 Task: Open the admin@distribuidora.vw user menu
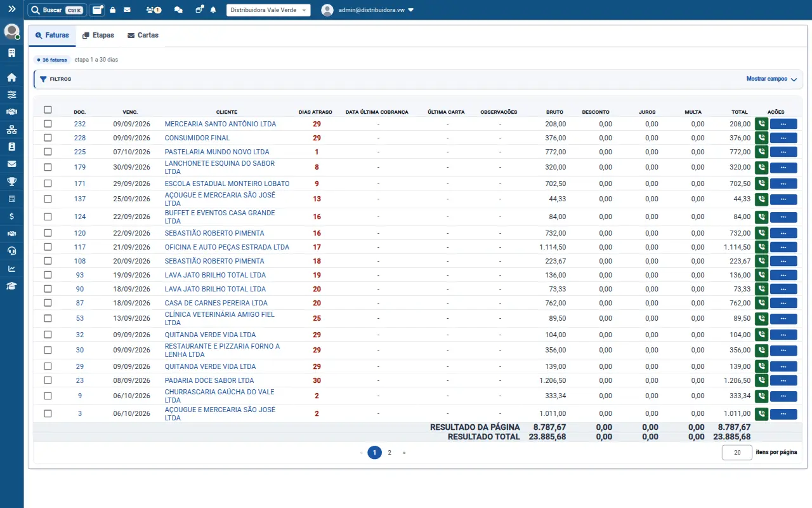tap(368, 10)
